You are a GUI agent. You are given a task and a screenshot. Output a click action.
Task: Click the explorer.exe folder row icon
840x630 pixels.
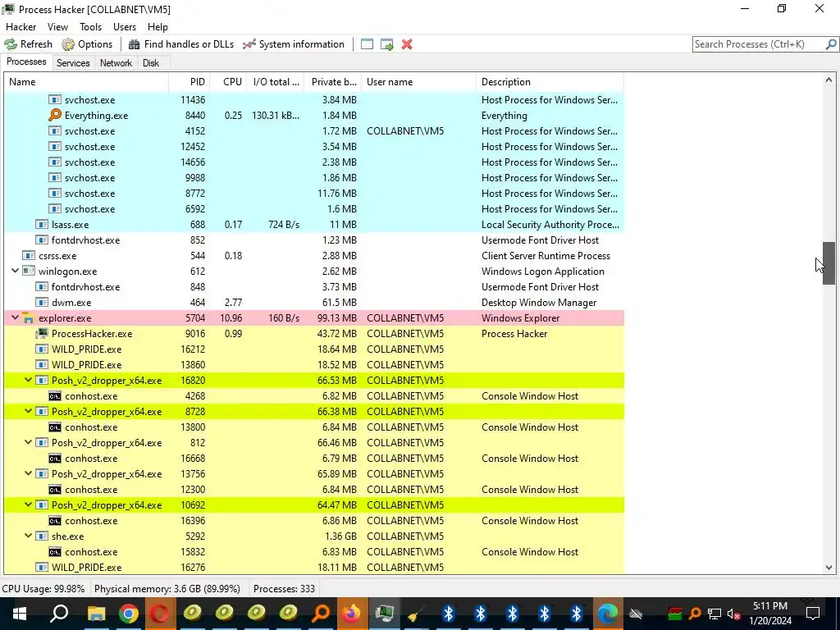click(x=29, y=318)
